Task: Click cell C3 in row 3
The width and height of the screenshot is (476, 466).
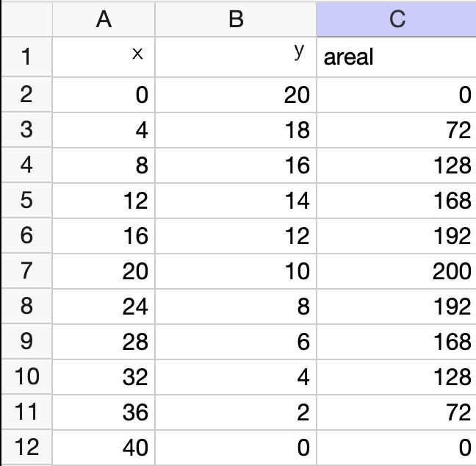Action: (x=397, y=129)
